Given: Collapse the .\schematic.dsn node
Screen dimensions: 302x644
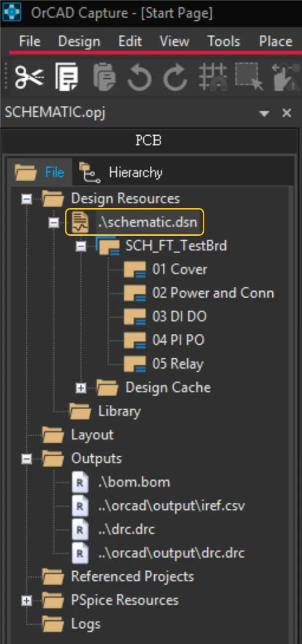Looking at the screenshot, I should coord(54,223).
